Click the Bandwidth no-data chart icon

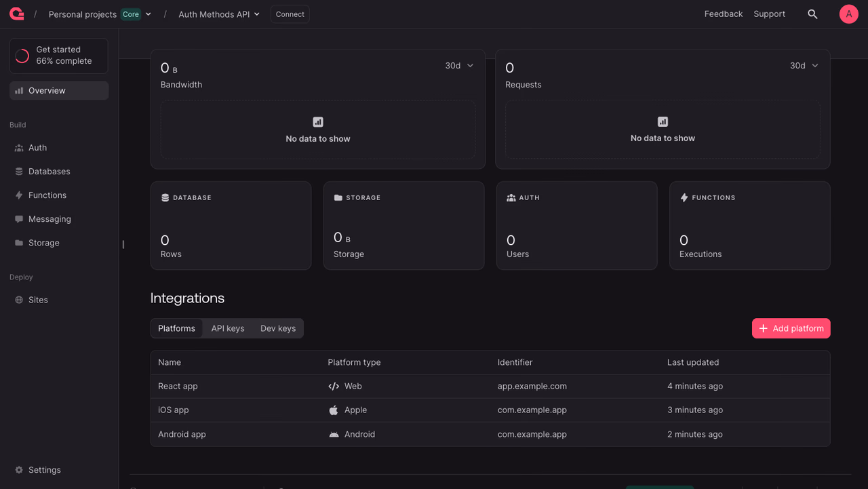click(318, 122)
